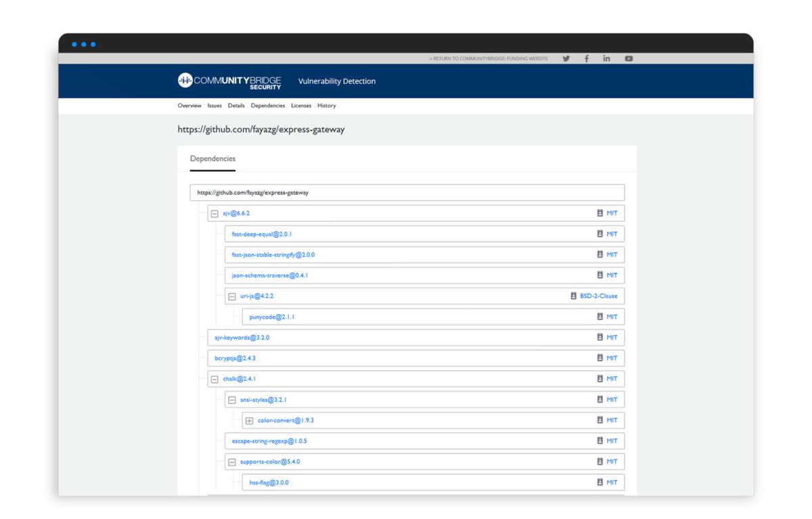Click the license icon in json-schema-traverse row

click(600, 275)
